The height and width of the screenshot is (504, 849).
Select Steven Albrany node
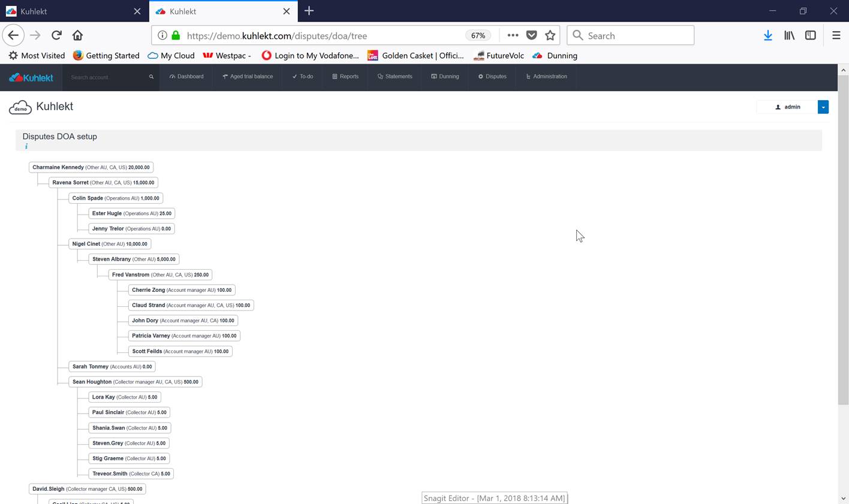(134, 259)
